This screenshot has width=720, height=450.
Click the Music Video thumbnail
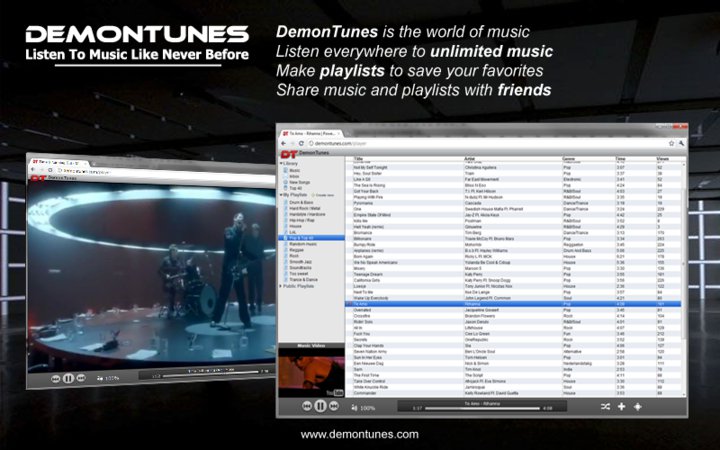pos(311,372)
